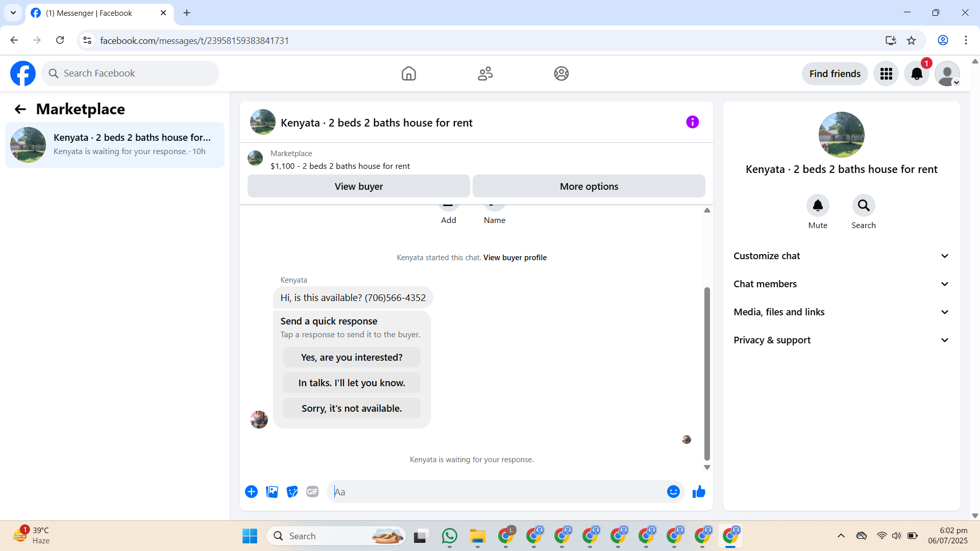Viewport: 980px width, 551px height.
Task: Open the Facebook menu grid icon
Action: (x=886, y=74)
